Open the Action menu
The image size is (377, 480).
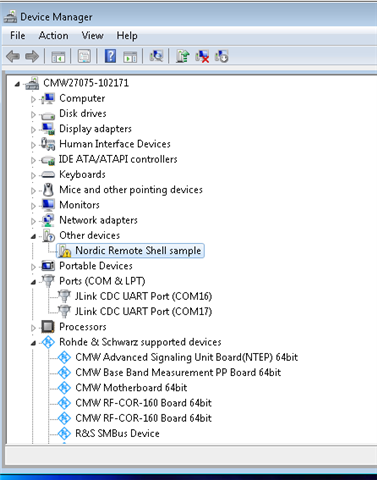(53, 35)
